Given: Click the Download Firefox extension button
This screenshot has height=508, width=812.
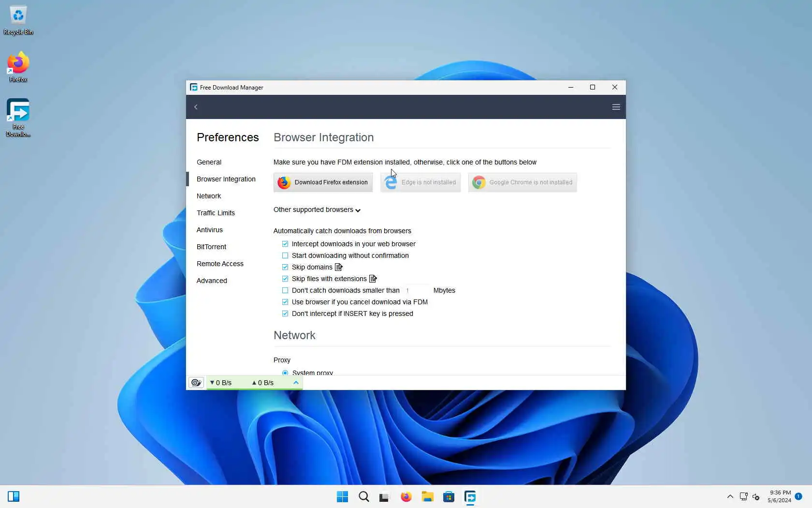Looking at the screenshot, I should tap(323, 182).
